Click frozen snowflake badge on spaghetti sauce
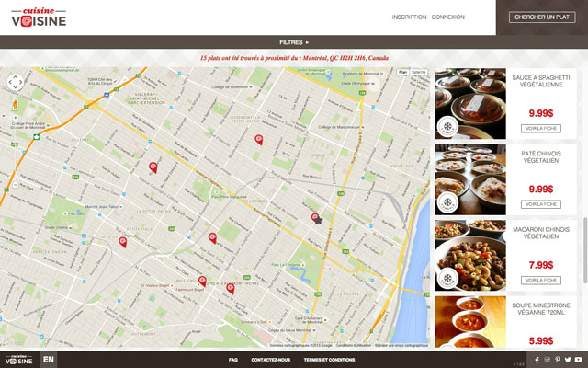This screenshot has height=368, width=588. coord(447,127)
